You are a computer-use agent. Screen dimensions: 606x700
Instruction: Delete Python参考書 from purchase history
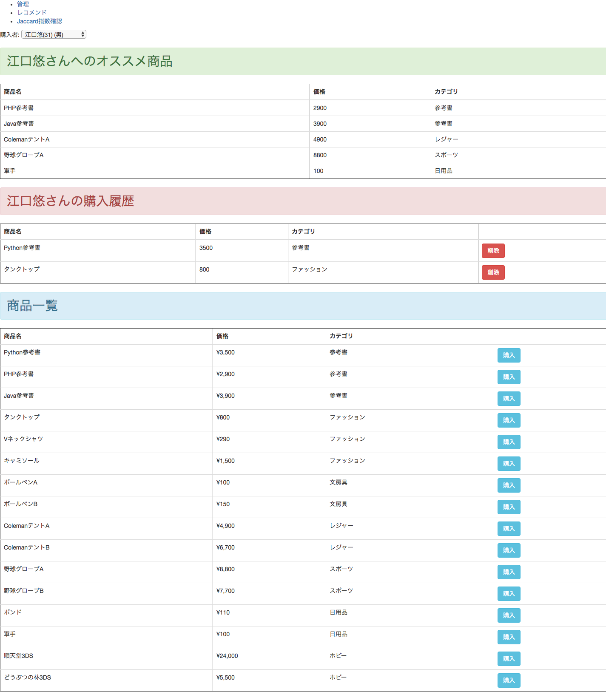(x=493, y=251)
